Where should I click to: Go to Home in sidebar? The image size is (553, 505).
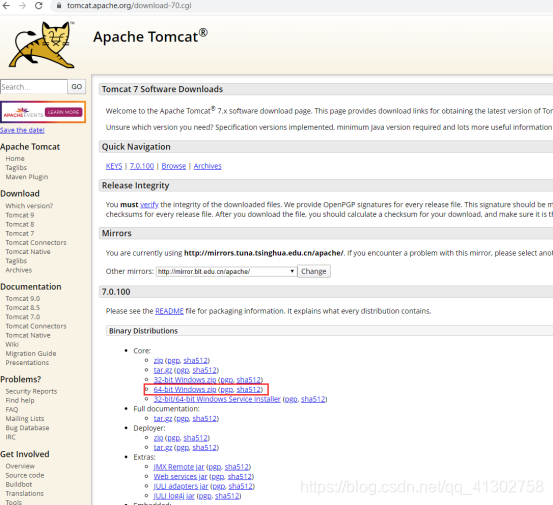click(15, 159)
